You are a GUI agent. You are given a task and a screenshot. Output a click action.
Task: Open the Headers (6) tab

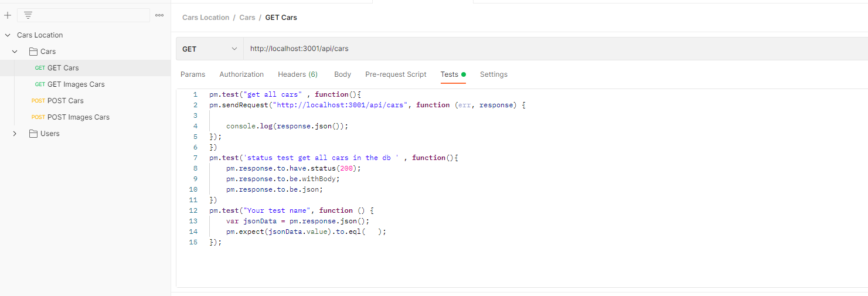click(x=298, y=74)
